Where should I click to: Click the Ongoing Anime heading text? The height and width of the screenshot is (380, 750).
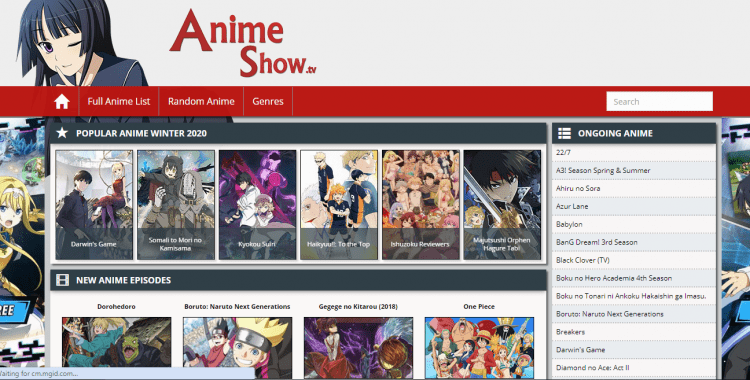point(615,133)
